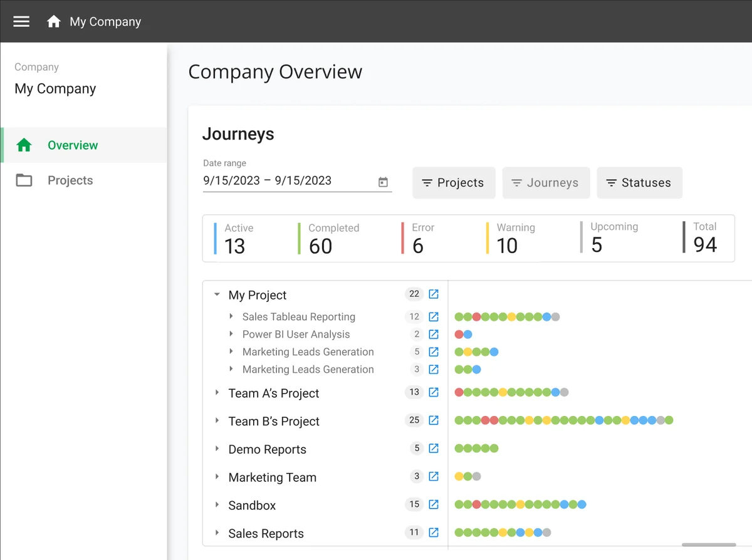Open the date picker calendar icon

[383, 182]
